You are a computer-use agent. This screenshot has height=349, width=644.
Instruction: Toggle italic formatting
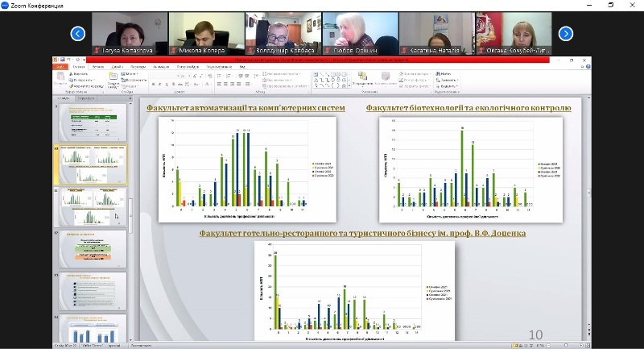[159, 85]
